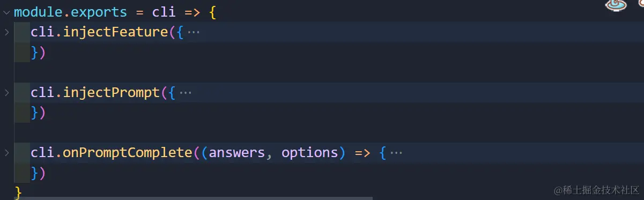The width and height of the screenshot is (644, 200).
Task: Expand the cli.injectFeature fold arrow
Action: click(6, 32)
